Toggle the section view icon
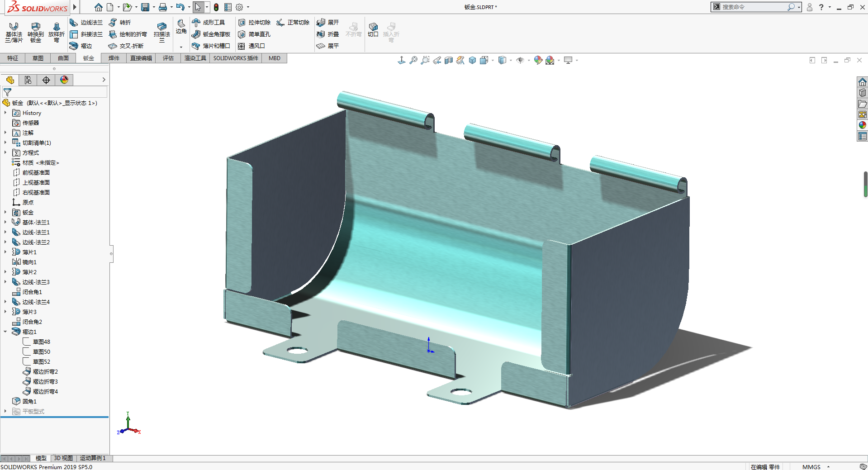 tap(448, 60)
